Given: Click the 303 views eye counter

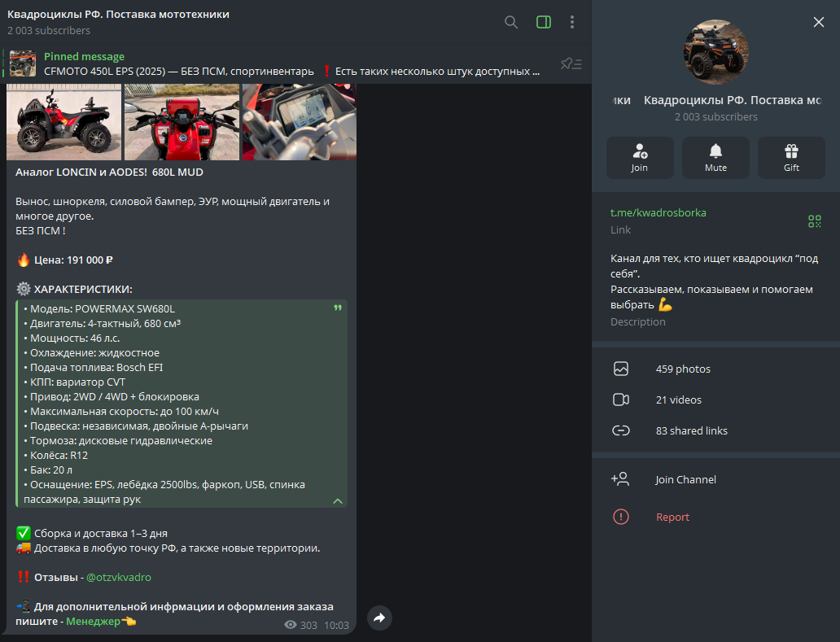Looking at the screenshot, I should pos(300,625).
